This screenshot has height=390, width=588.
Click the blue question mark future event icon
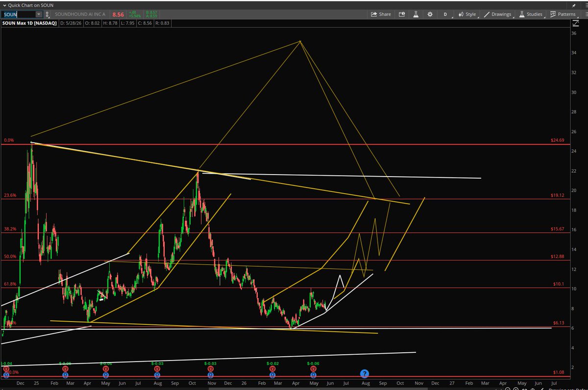coord(365,374)
